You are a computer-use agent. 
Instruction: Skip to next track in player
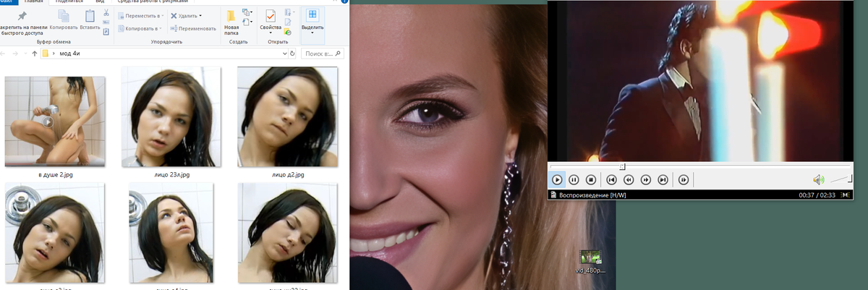point(663,179)
